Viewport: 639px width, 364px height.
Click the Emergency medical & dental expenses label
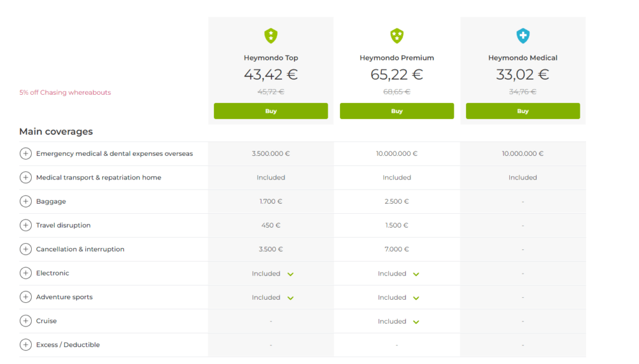[x=115, y=153]
